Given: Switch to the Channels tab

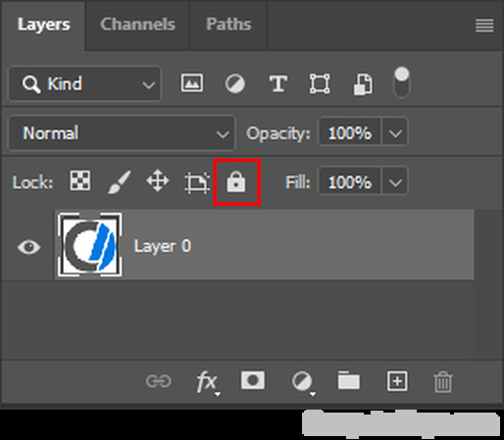Looking at the screenshot, I should pyautogui.click(x=137, y=24).
